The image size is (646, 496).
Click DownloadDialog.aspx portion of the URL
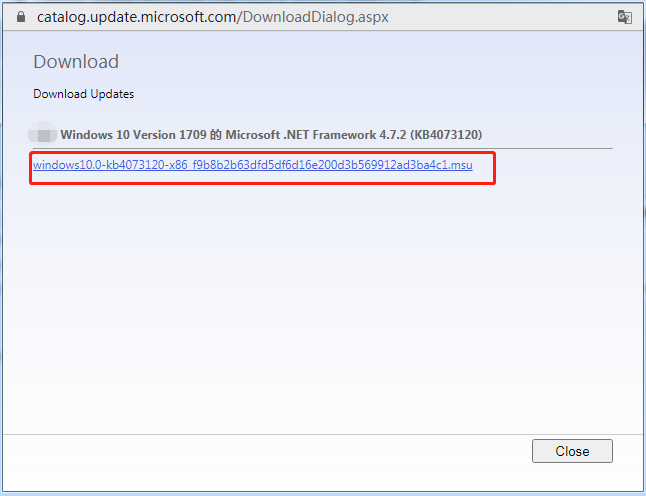[x=316, y=17]
